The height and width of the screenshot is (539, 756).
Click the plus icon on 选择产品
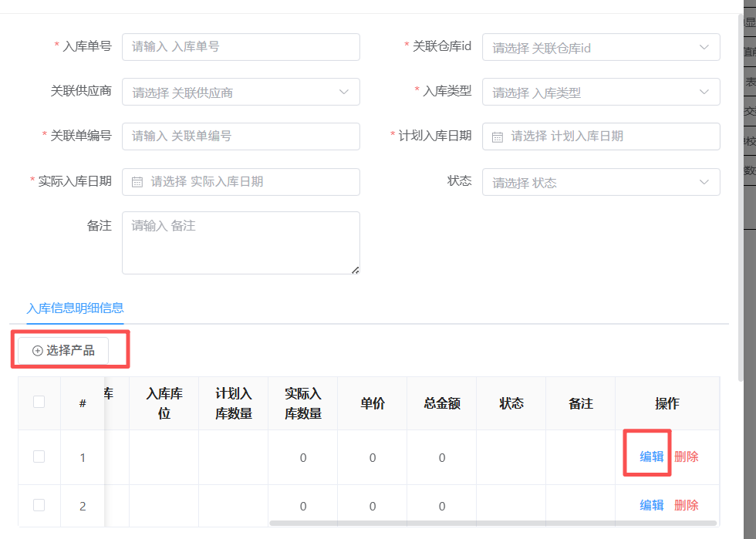37,351
